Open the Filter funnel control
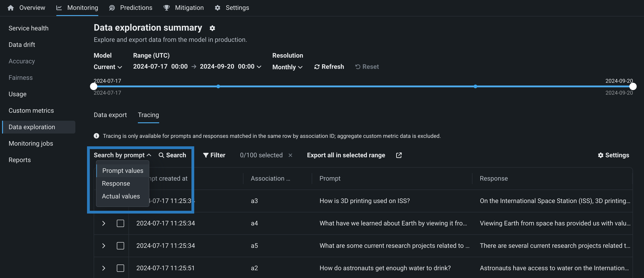Viewport: 644px width, 278px height. pyautogui.click(x=206, y=155)
